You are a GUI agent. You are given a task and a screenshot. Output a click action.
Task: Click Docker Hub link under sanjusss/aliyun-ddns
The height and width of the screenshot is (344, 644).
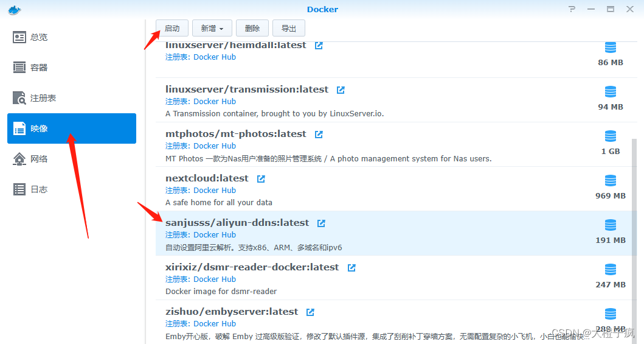coord(215,234)
